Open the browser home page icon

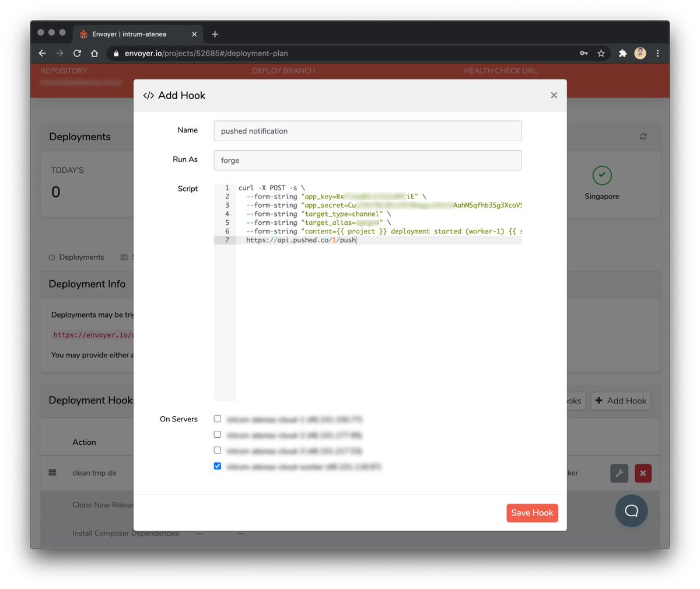click(94, 53)
